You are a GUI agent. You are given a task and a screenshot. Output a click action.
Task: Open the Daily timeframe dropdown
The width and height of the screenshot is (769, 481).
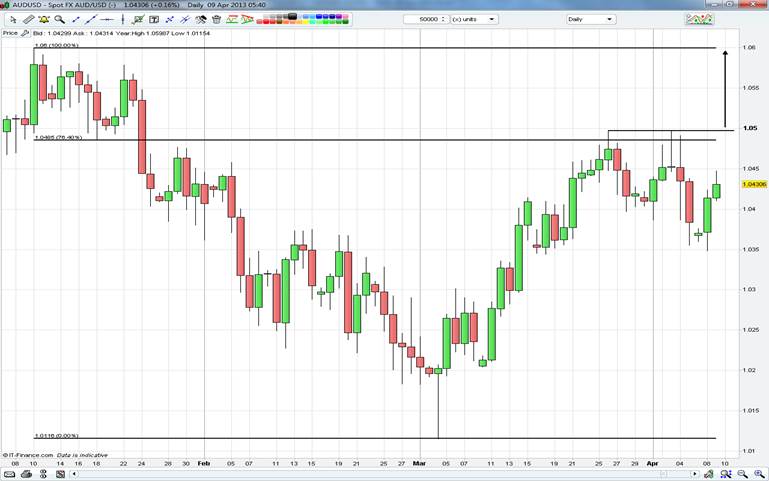coord(590,19)
